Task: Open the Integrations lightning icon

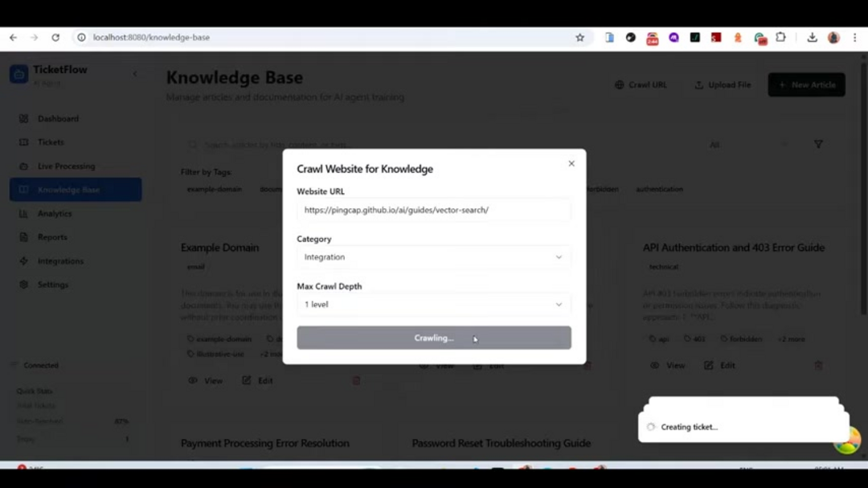Action: tap(23, 261)
